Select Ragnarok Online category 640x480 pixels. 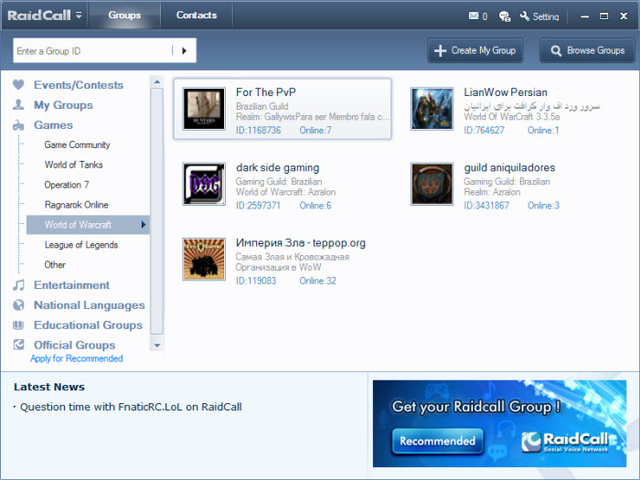click(76, 205)
